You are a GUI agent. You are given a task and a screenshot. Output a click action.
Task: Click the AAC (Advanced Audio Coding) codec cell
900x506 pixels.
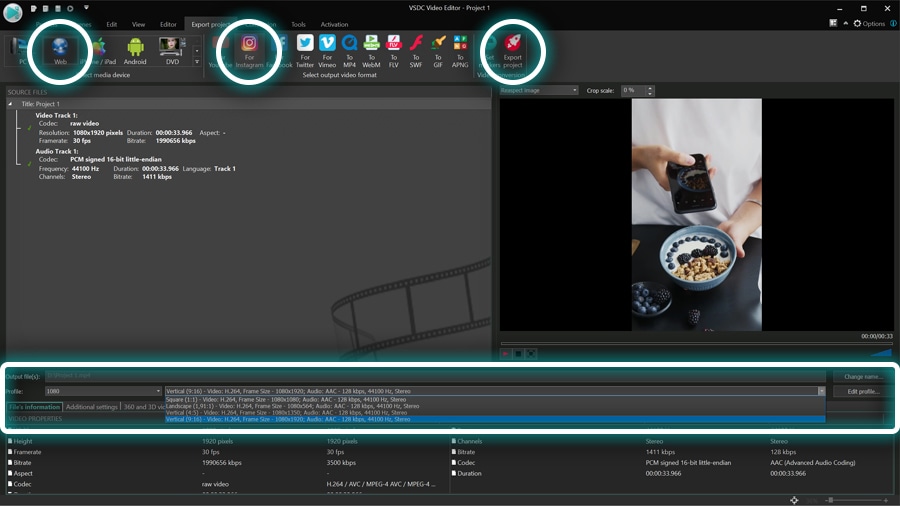pos(812,462)
